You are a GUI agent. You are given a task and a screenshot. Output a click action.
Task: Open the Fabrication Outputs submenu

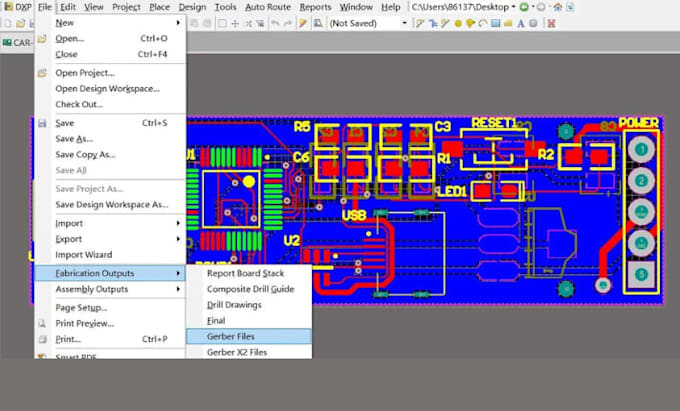(110, 273)
